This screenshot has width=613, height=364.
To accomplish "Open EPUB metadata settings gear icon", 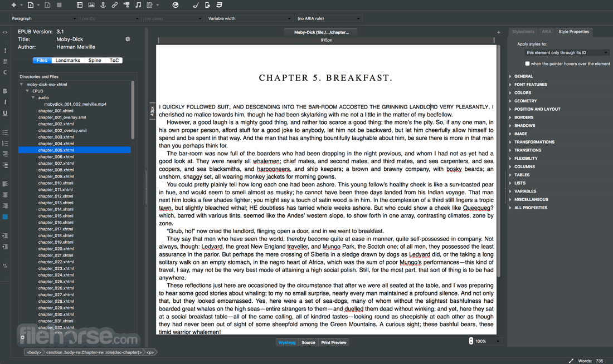I will tap(128, 39).
